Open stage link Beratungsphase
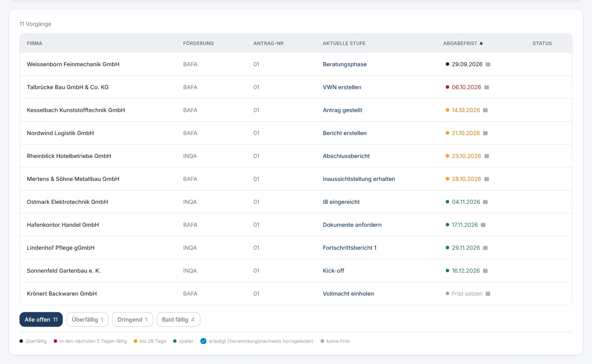This screenshot has height=364, width=592. pos(344,64)
